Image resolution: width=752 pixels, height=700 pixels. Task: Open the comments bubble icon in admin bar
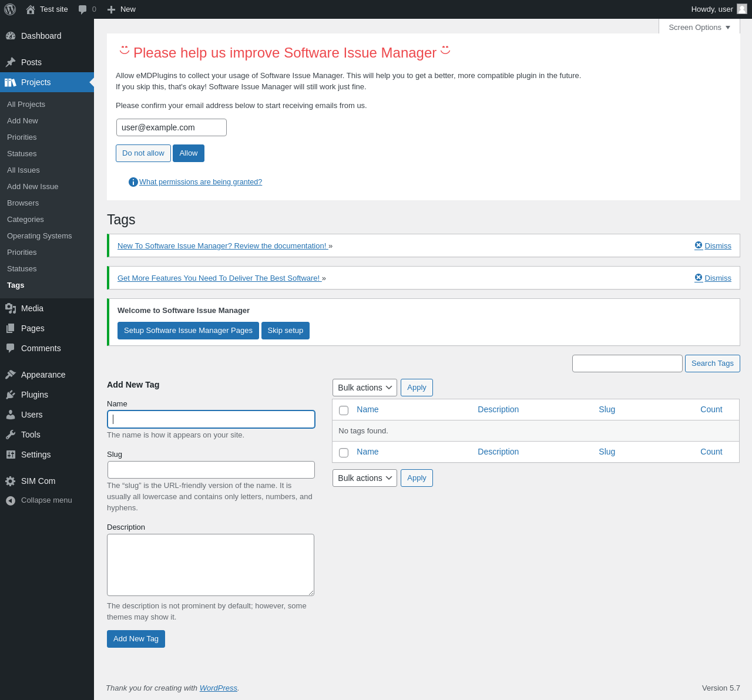[x=83, y=9]
